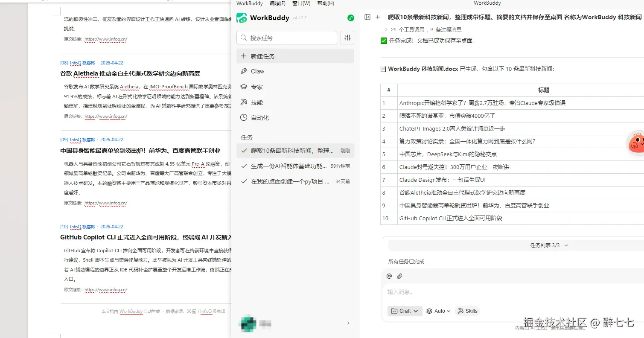Screen dimensions: 644x338
Task: Open the Craft mode dropdown
Action: tap(405, 311)
